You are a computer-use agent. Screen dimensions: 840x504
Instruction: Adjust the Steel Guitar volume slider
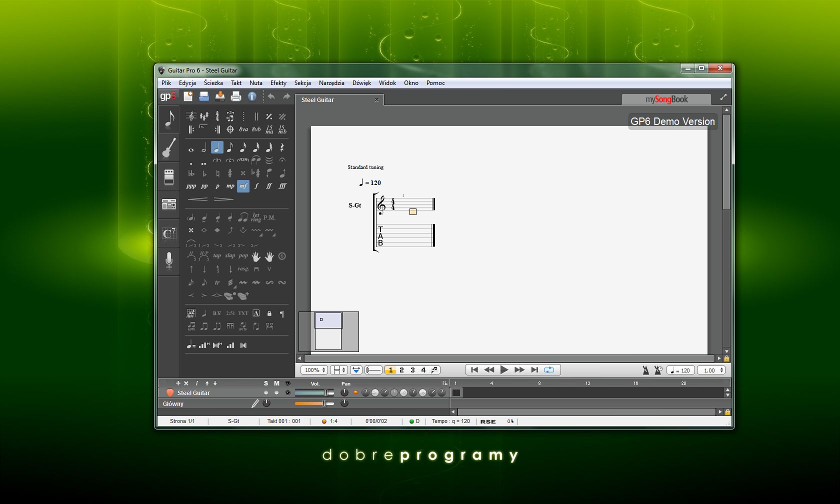click(314, 393)
